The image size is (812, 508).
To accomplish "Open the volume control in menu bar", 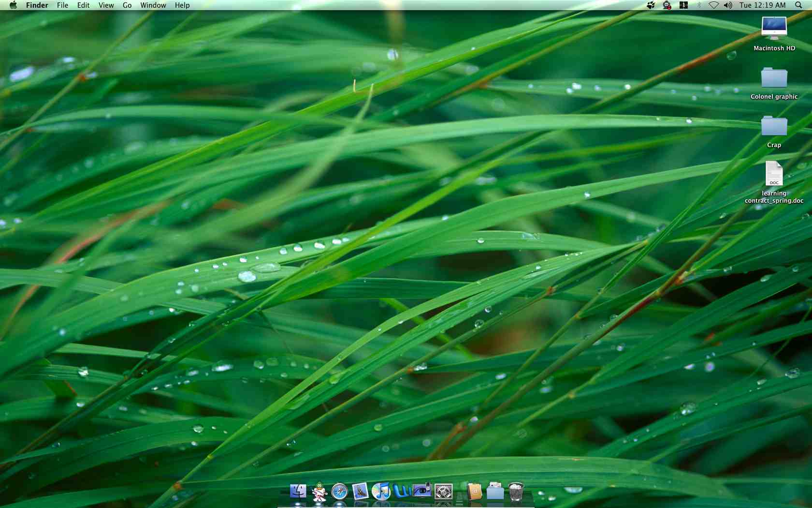I will point(728,5).
